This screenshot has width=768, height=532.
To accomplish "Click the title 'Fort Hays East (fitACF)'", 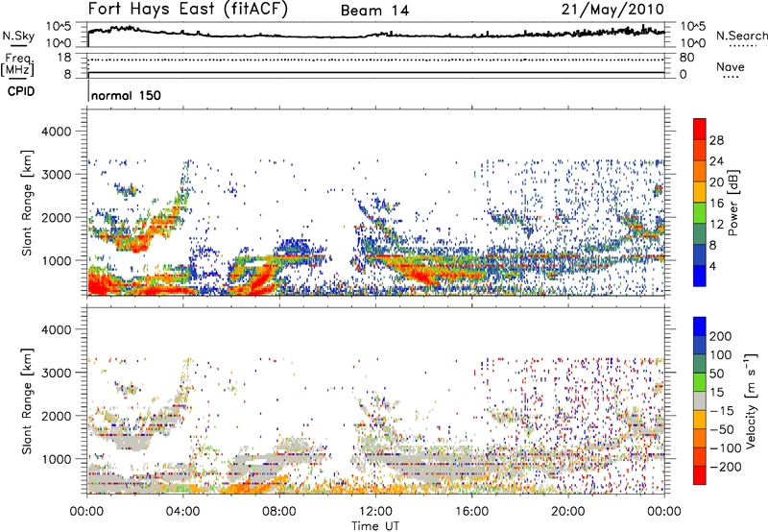I will [x=187, y=9].
